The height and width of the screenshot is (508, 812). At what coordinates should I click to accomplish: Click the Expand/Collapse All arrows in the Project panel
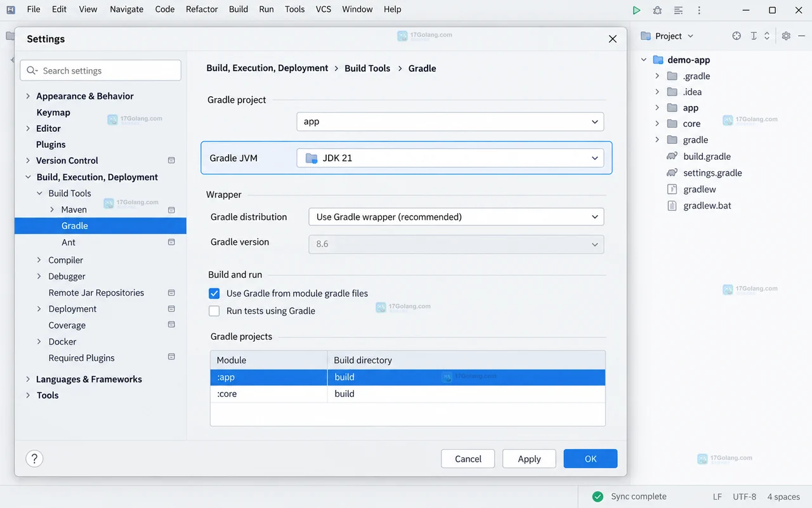point(766,36)
